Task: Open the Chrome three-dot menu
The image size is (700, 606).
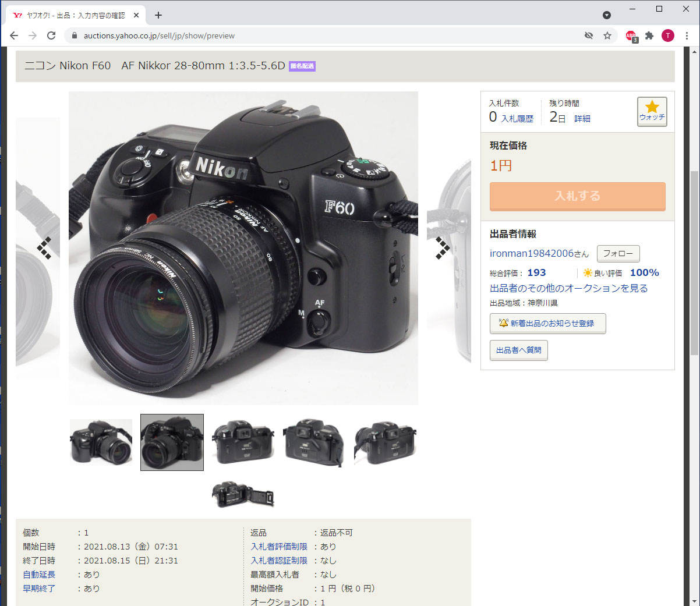Action: click(687, 36)
